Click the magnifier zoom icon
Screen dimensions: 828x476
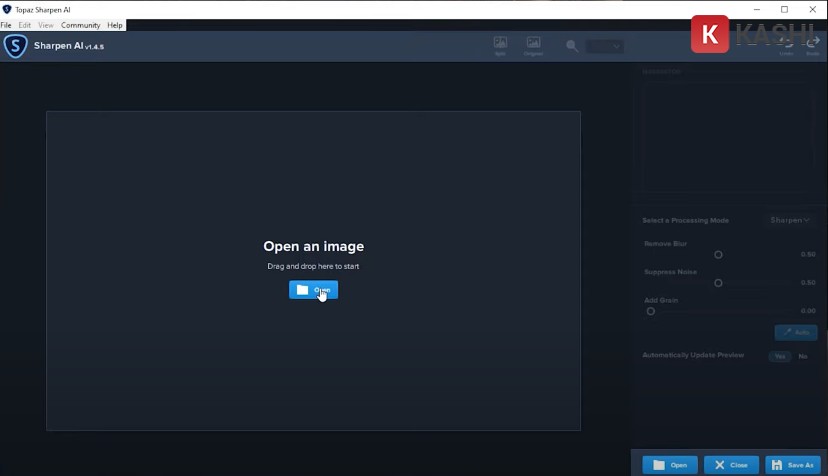[x=572, y=46]
